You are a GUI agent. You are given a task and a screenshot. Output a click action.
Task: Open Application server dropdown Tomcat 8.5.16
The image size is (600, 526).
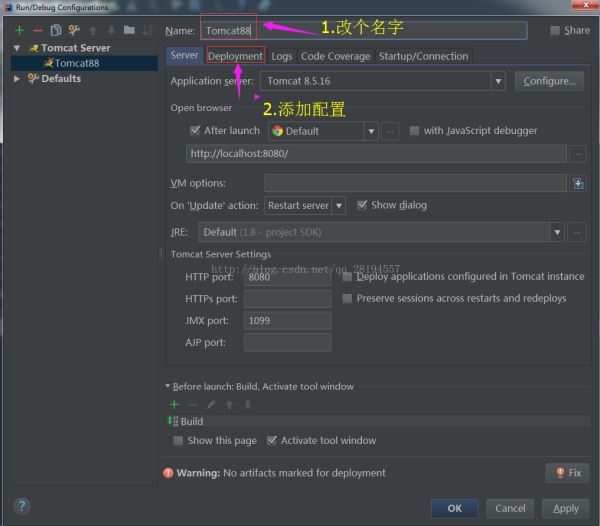click(383, 81)
